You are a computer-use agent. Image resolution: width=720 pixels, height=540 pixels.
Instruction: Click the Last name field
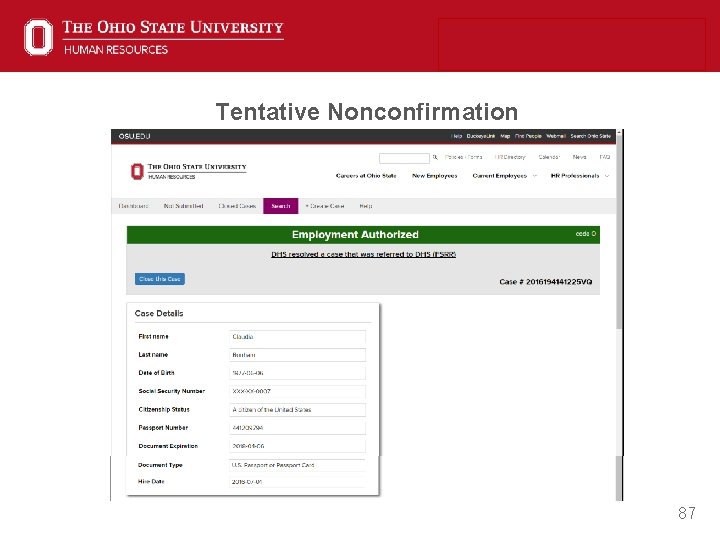(298, 355)
